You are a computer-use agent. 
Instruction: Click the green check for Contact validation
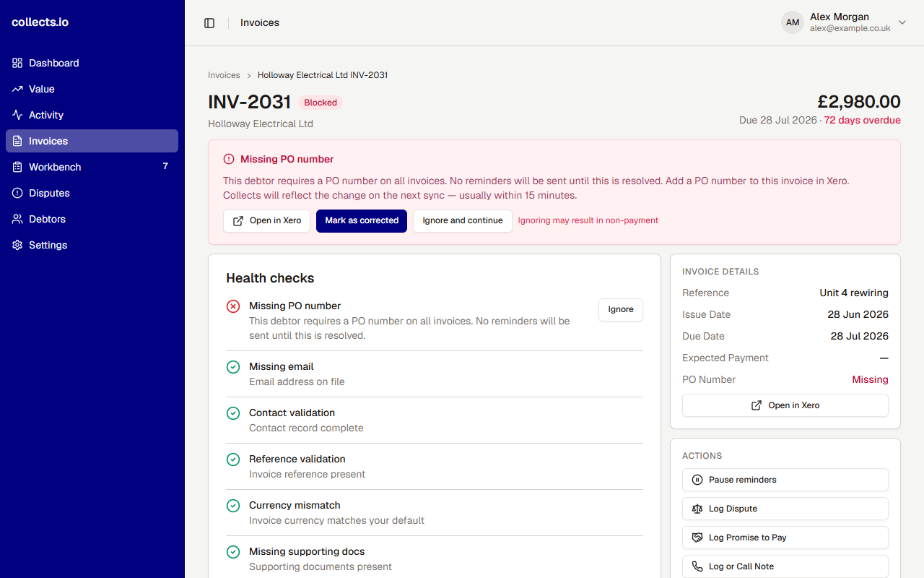coord(233,413)
